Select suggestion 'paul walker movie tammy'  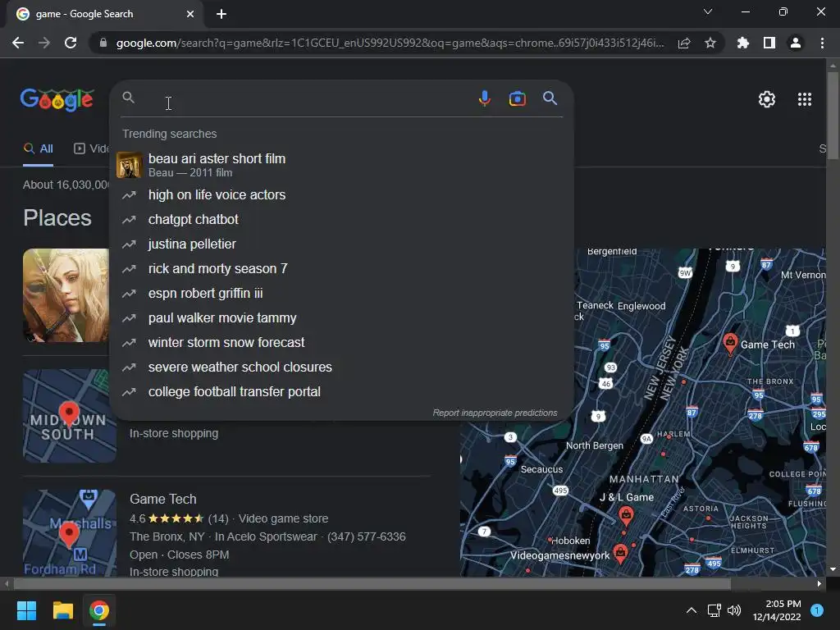coord(342,318)
